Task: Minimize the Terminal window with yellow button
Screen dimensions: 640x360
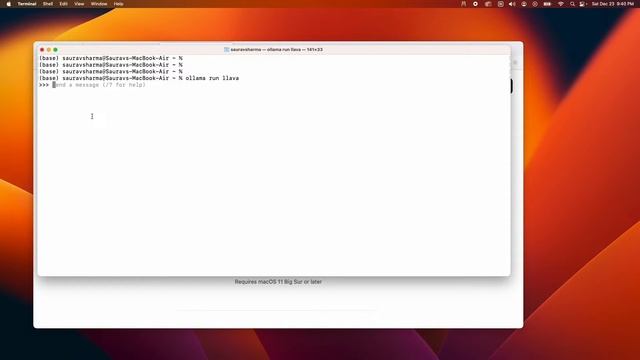Action: (49, 50)
